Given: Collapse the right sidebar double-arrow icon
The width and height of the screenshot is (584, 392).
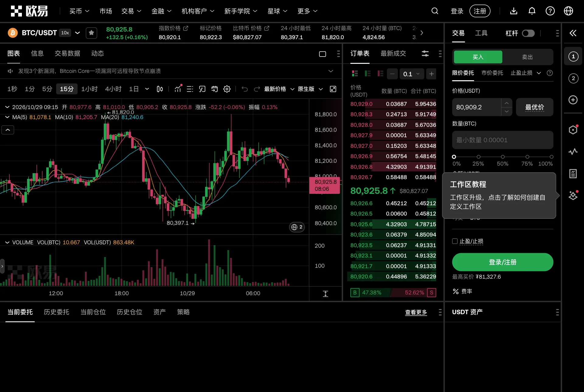Looking at the screenshot, I should point(573,33).
